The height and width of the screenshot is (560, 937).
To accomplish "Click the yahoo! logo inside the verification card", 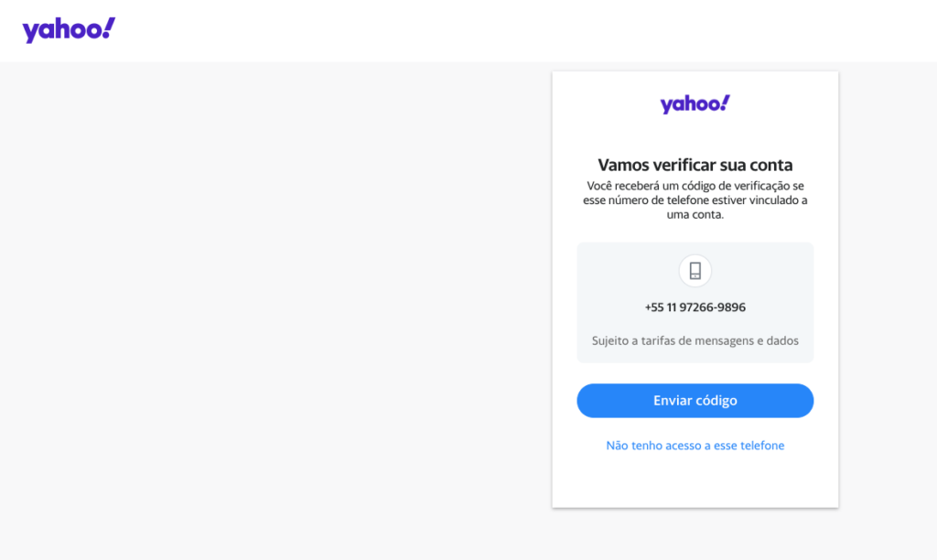I will (695, 102).
